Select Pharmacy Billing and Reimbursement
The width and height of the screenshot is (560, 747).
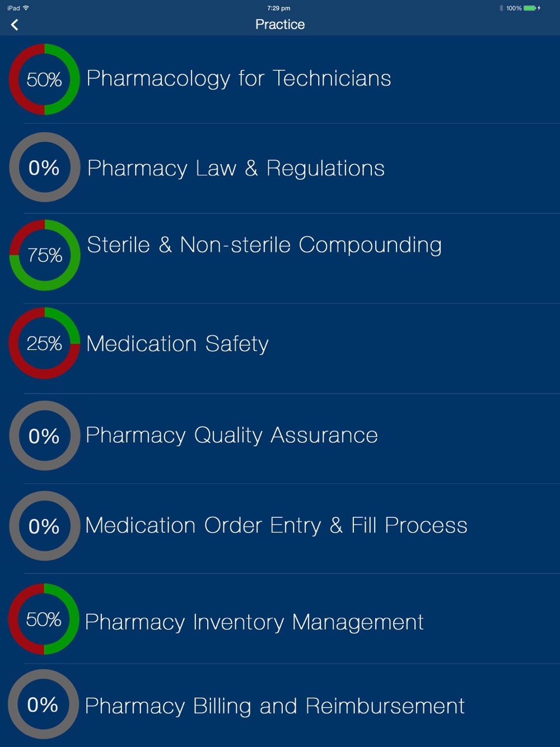pos(274,706)
